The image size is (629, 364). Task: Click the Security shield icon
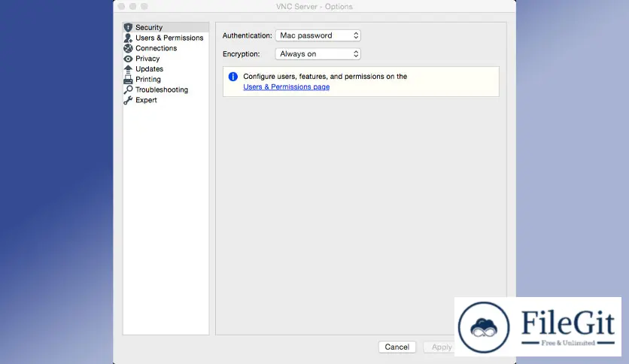(x=128, y=27)
